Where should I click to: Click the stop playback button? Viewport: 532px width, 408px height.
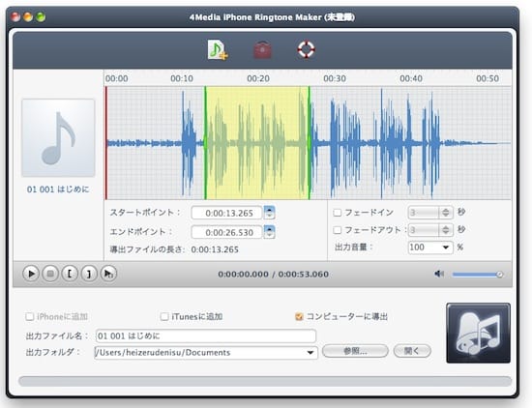[x=50, y=274]
